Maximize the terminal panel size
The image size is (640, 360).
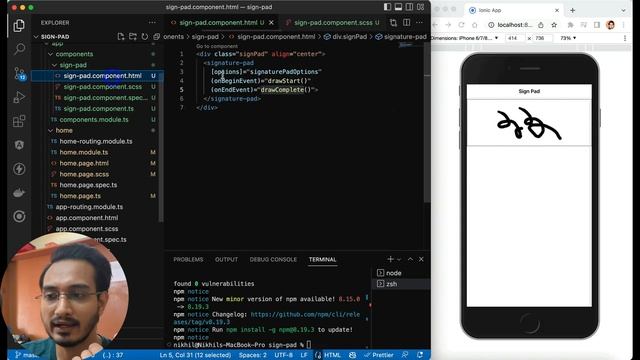point(410,259)
